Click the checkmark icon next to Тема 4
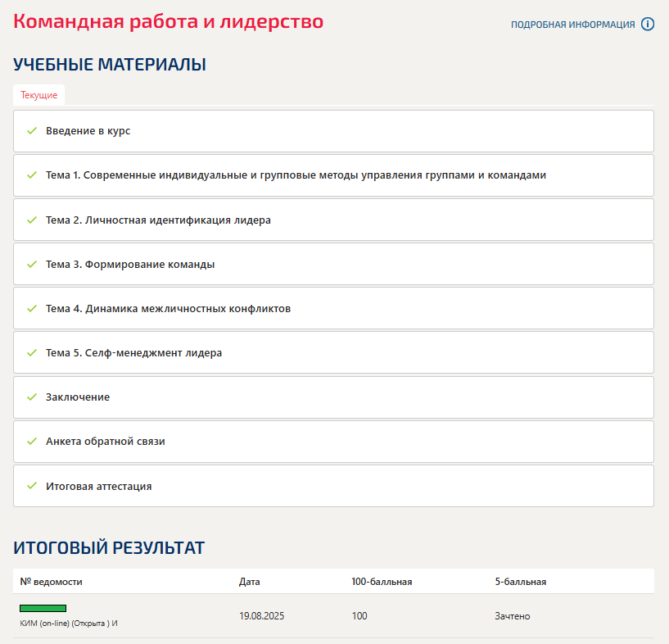 (32, 308)
